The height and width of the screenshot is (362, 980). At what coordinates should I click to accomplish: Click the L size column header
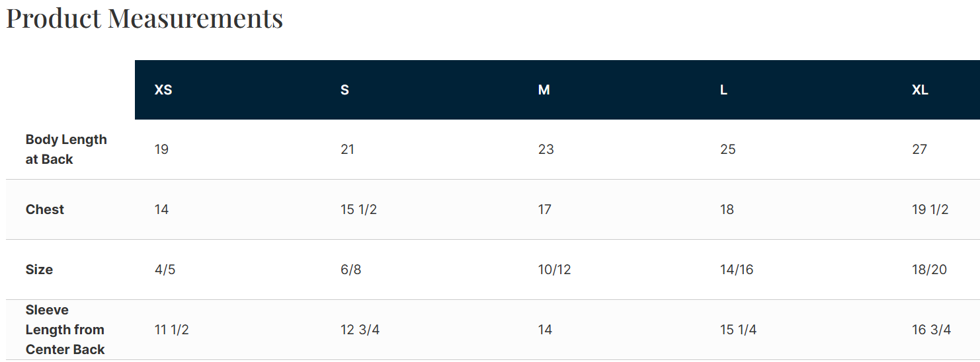tap(723, 90)
